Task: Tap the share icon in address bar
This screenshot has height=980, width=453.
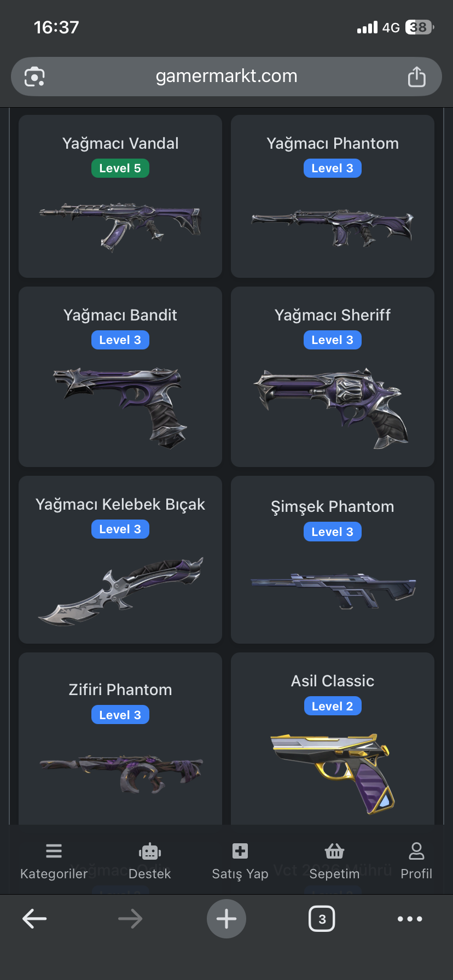Action: click(x=417, y=77)
